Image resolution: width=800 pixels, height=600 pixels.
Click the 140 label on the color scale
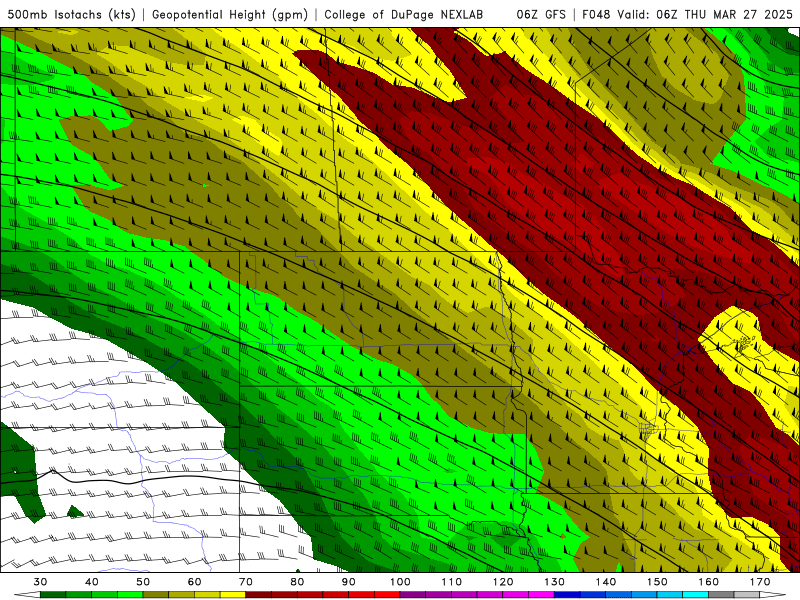606,582
